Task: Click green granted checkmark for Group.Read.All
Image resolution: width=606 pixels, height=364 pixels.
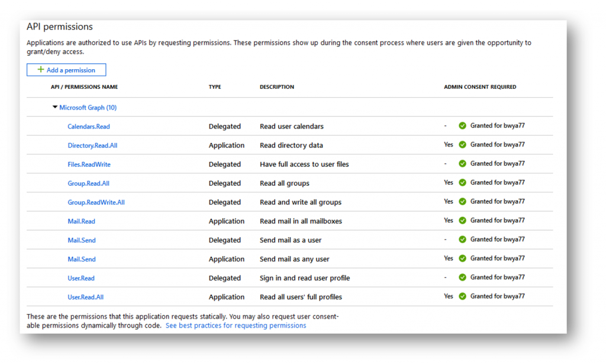Action: (x=462, y=182)
